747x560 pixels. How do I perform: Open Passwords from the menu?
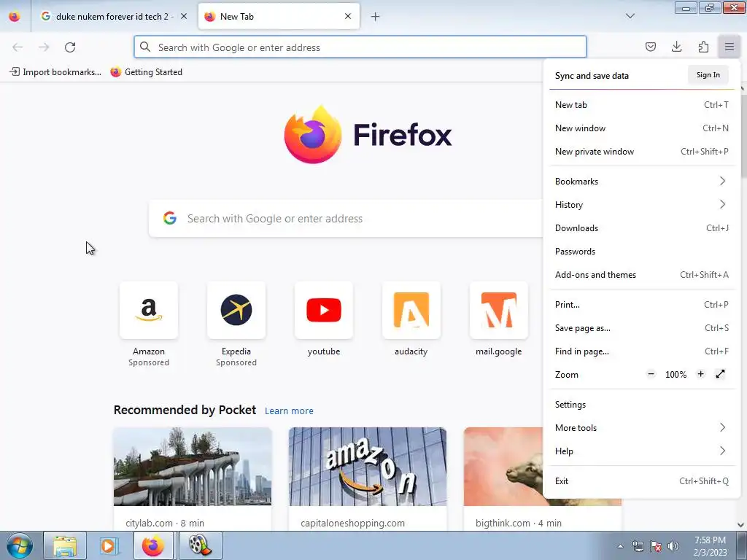pos(642,251)
